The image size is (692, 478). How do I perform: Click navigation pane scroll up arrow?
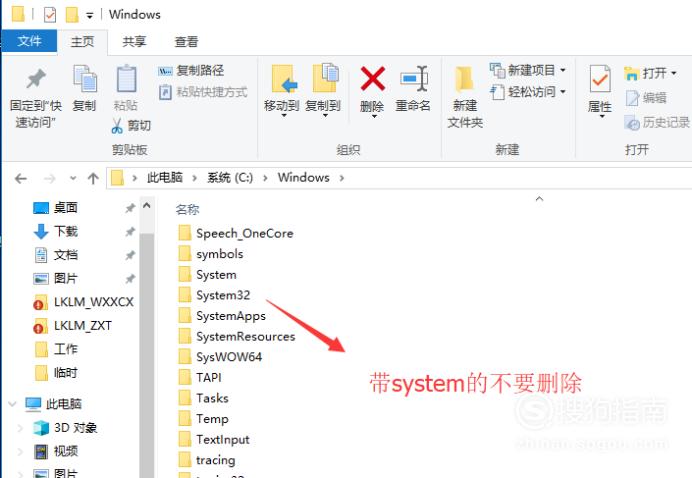147,206
